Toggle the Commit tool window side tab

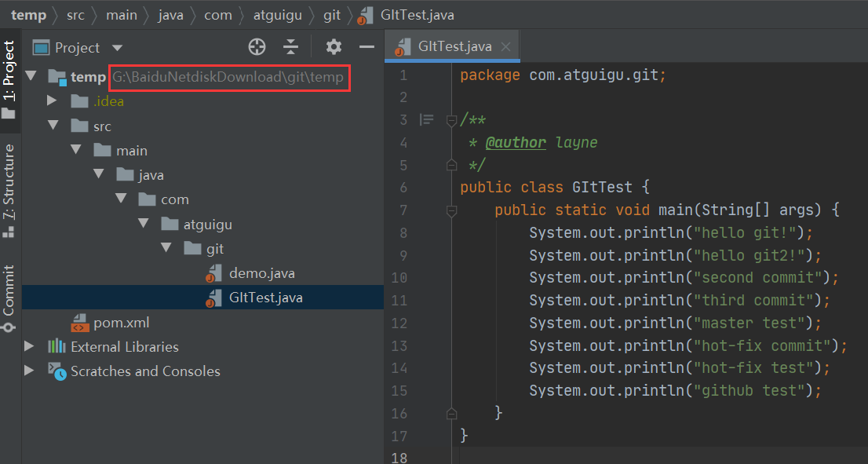(9, 300)
